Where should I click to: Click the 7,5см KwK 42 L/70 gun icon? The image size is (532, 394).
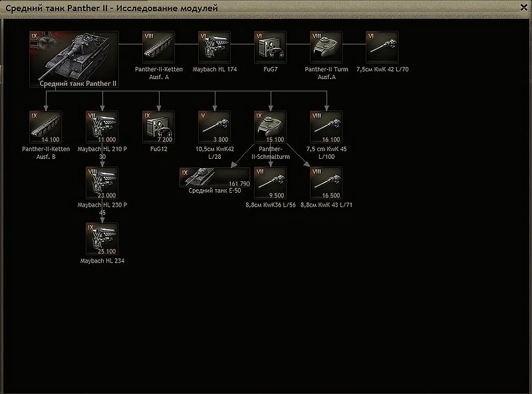tap(382, 47)
